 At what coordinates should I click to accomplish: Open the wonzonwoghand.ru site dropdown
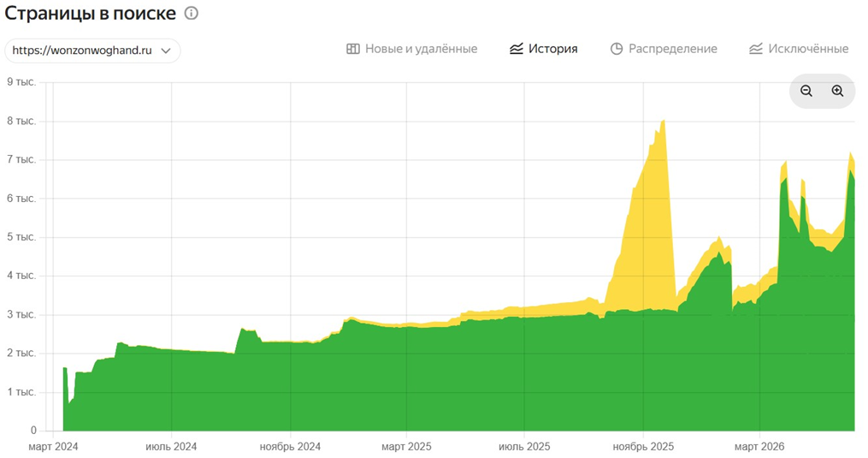coord(92,51)
